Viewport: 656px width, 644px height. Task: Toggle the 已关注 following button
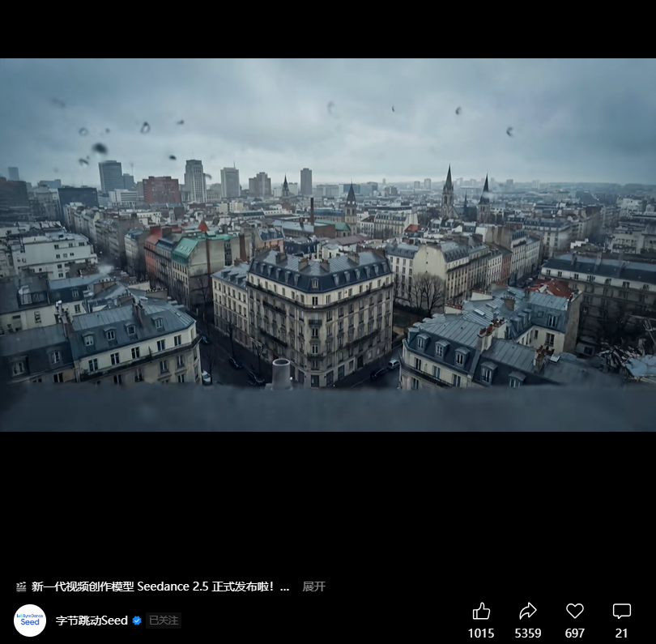[x=164, y=621]
